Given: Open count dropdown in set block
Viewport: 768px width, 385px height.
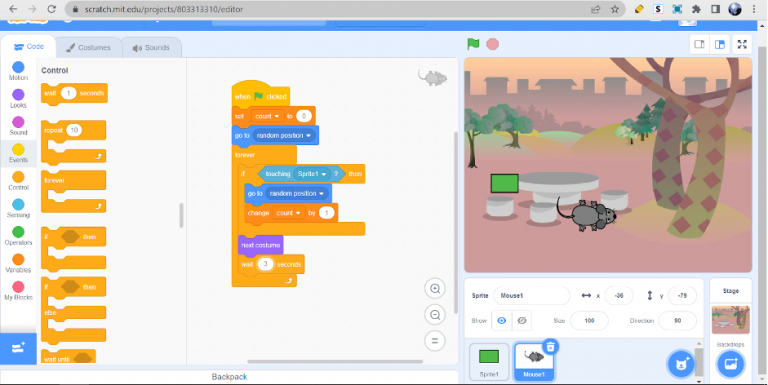Looking at the screenshot, I should pyautogui.click(x=266, y=116).
